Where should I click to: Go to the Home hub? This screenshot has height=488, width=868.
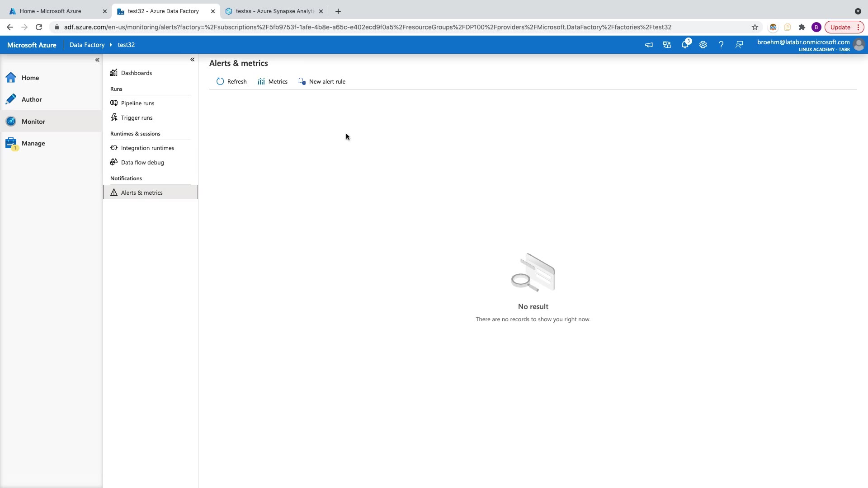click(x=30, y=78)
